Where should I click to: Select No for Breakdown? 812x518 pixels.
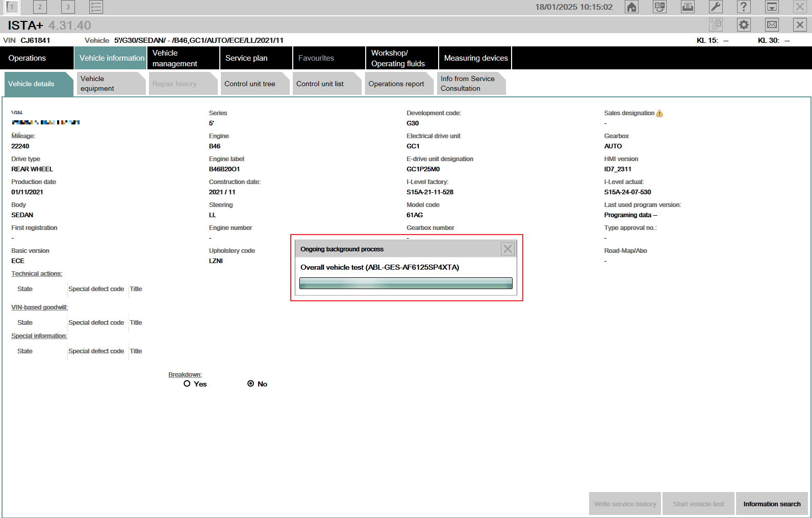coord(250,384)
